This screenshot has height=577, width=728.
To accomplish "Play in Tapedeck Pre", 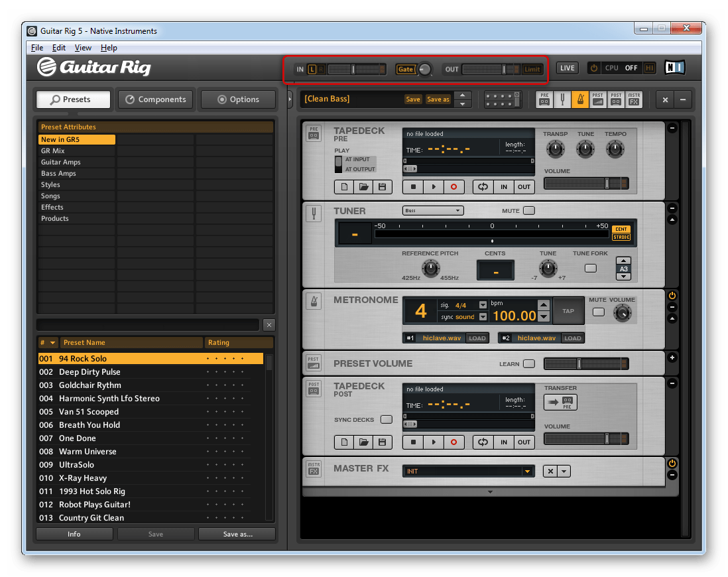I will pos(434,187).
